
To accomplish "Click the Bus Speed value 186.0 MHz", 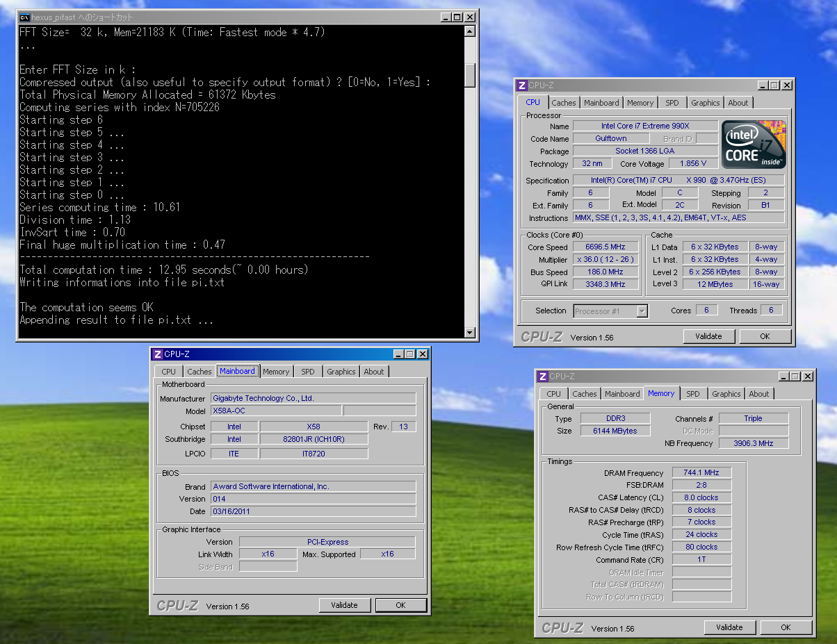I will pos(606,272).
